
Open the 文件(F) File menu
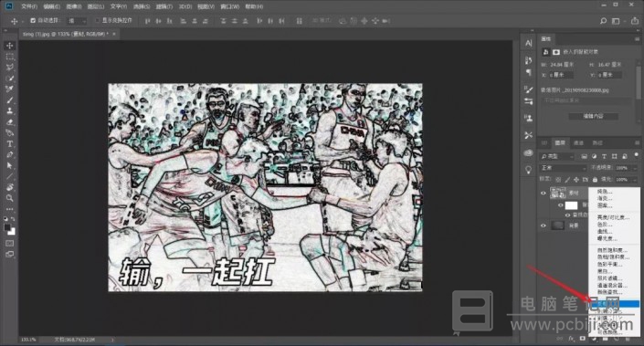28,6
